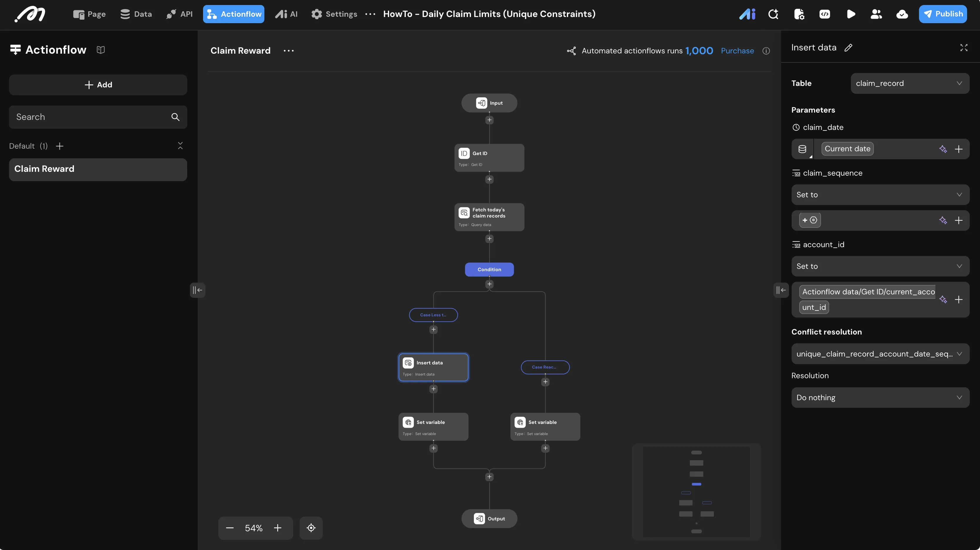The height and width of the screenshot is (550, 980).
Task: Click AI sparkle icon in claim_sequence row
Action: (x=943, y=220)
